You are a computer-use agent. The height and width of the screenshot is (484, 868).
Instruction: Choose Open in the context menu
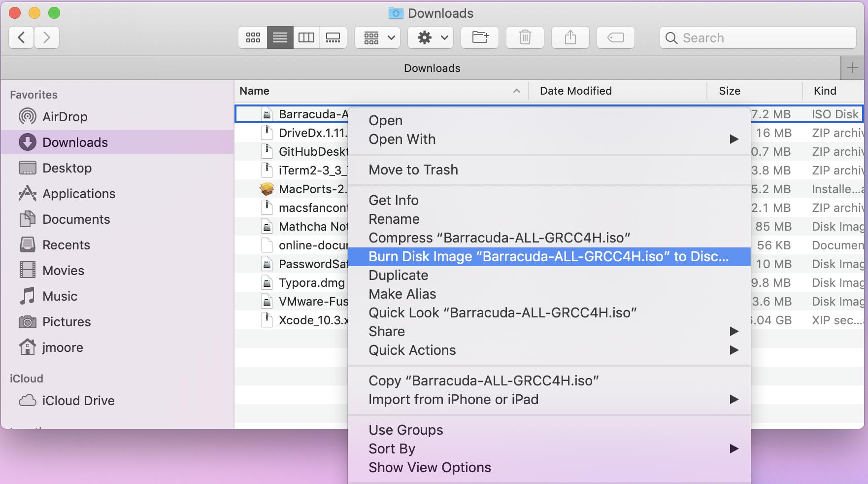pos(549,121)
